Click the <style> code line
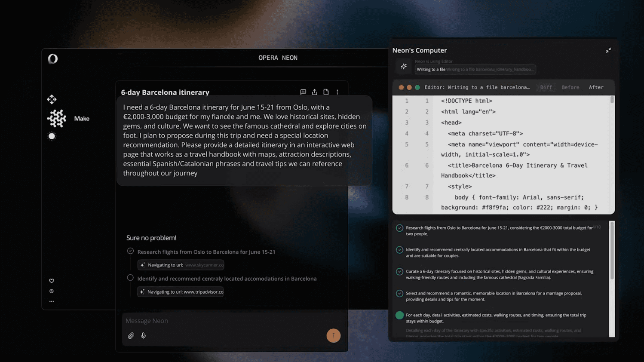Viewport: 644px width, 362px height. 460,186
